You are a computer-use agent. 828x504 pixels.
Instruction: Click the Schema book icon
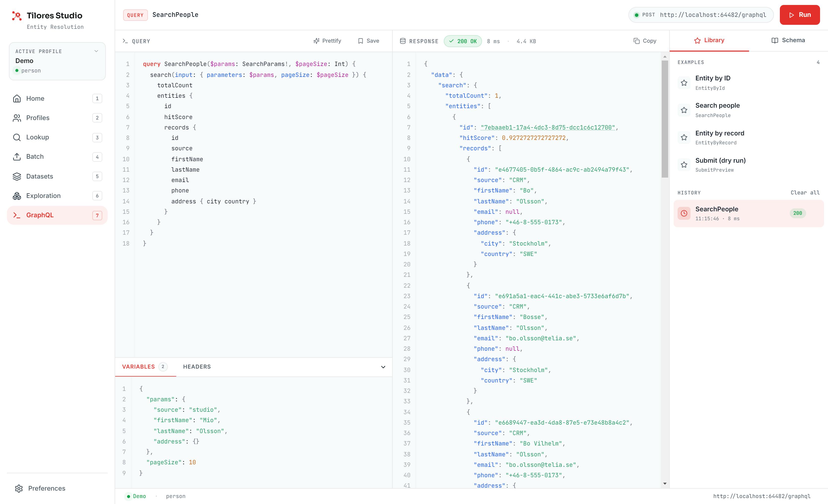tap(775, 41)
